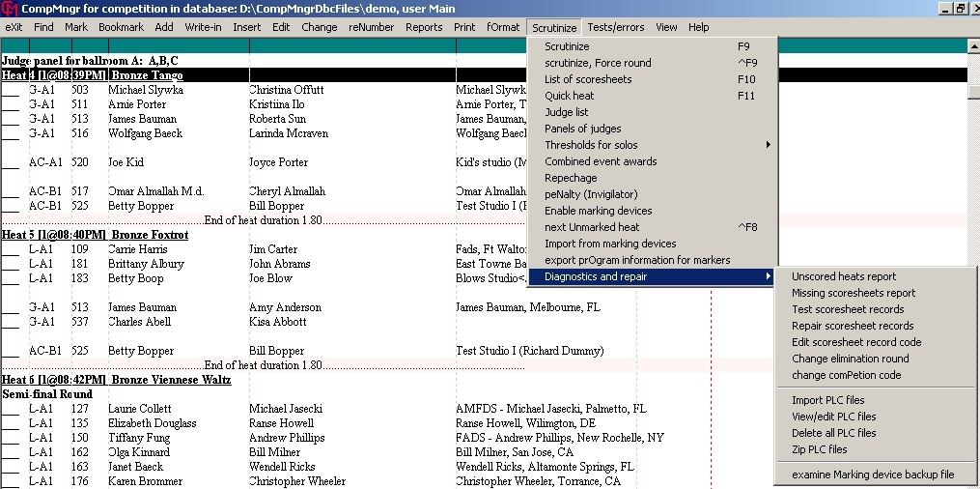Open the Bookmark menu
This screenshot has height=489, width=980.
pos(122,27)
